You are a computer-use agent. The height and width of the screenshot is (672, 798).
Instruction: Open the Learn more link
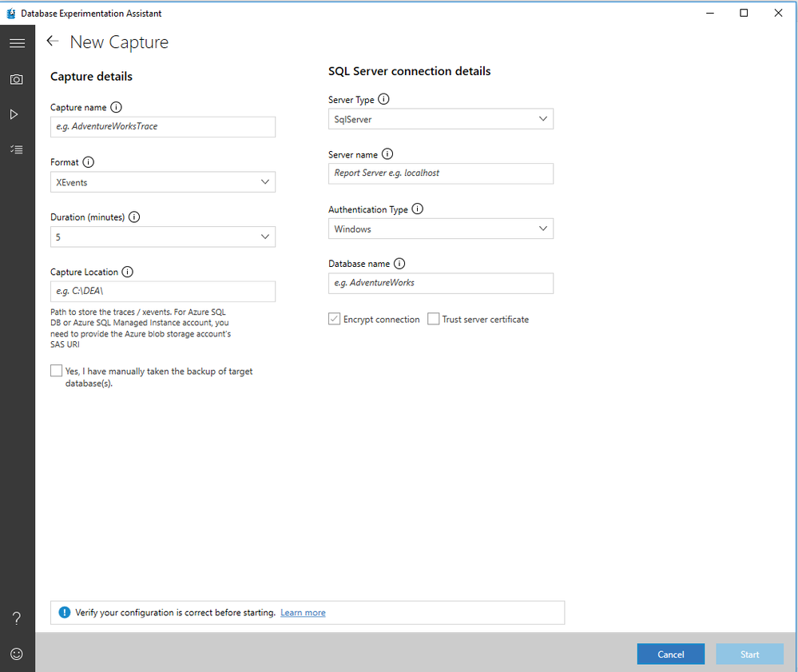pos(303,612)
